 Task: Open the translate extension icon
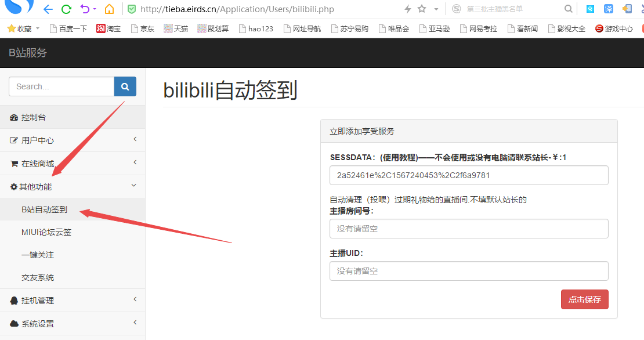coord(608,9)
